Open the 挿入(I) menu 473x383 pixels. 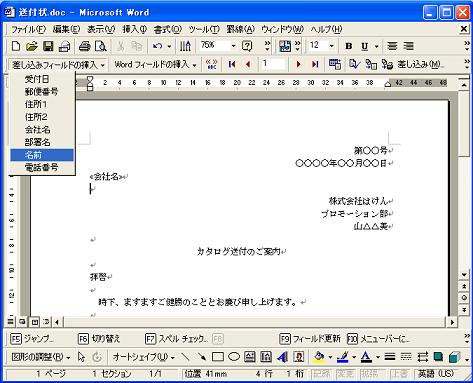pyautogui.click(x=134, y=29)
